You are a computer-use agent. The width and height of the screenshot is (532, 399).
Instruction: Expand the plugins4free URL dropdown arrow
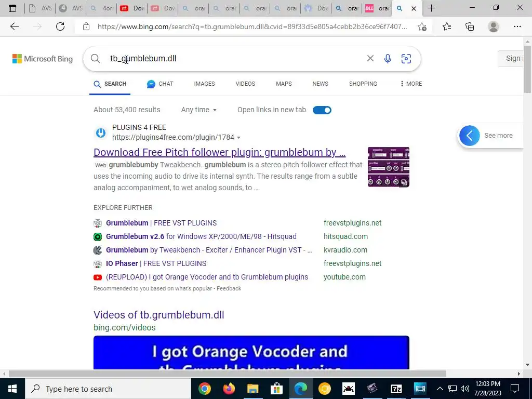(x=238, y=138)
